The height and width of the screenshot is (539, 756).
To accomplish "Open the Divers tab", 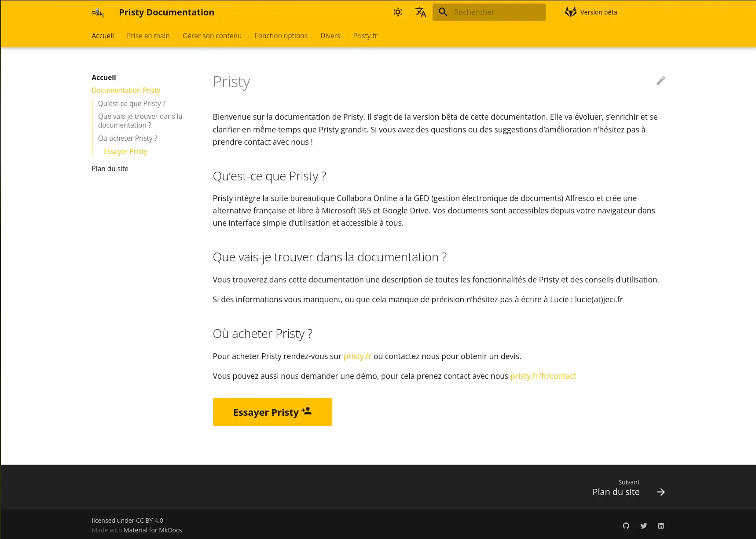I will pos(330,36).
